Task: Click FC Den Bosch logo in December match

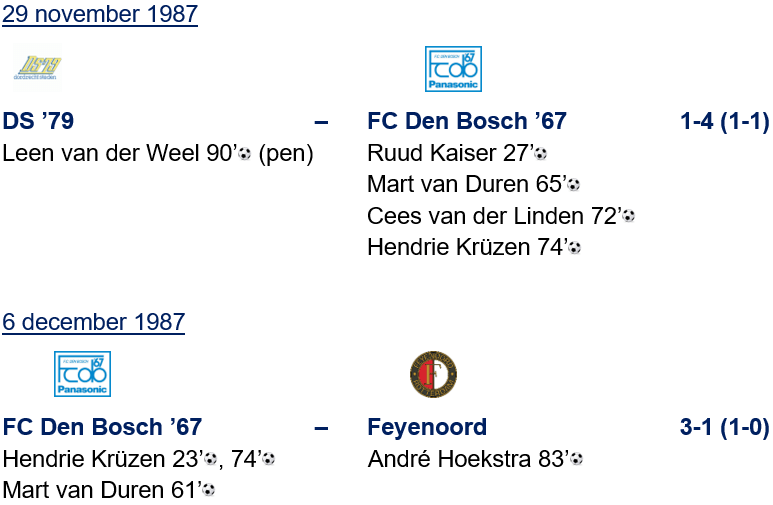Action: (82, 374)
